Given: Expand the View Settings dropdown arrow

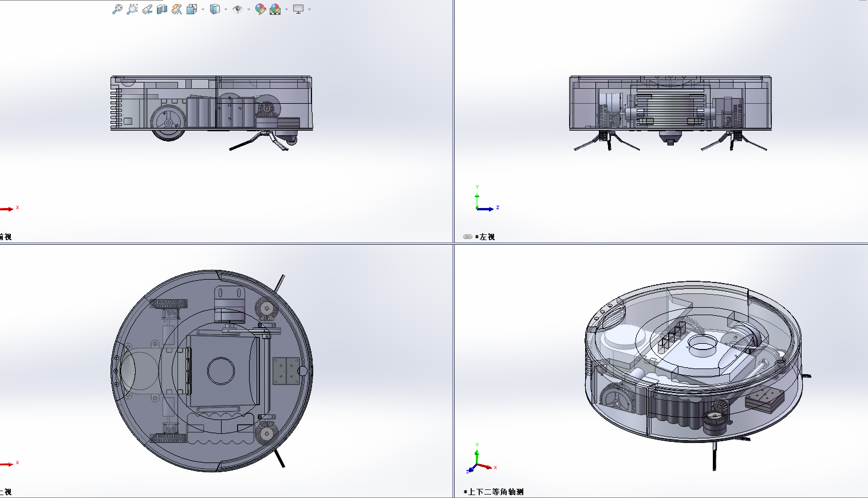Looking at the screenshot, I should pos(309,9).
